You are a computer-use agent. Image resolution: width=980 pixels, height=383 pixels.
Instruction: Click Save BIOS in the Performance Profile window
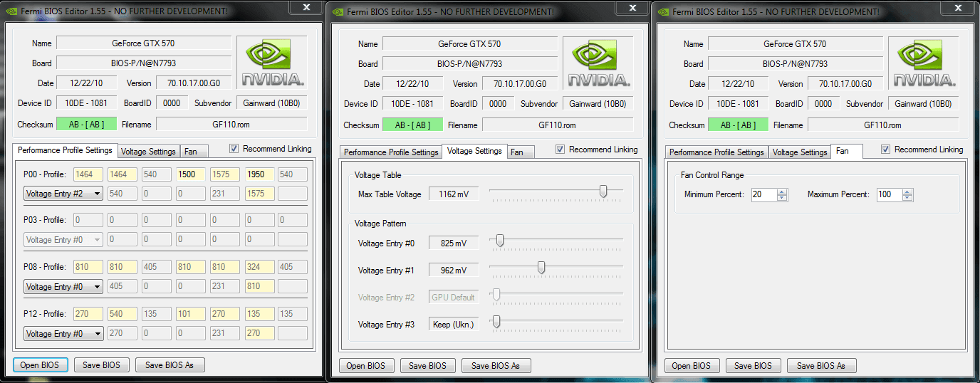(x=102, y=365)
